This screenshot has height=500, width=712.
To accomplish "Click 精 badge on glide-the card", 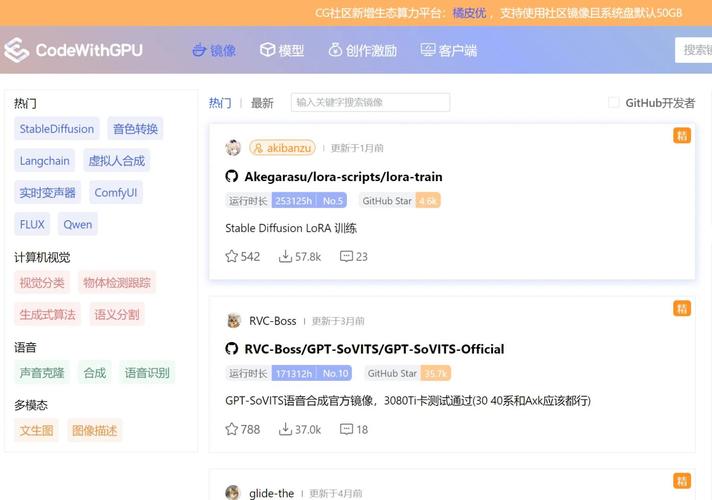I will [x=682, y=481].
